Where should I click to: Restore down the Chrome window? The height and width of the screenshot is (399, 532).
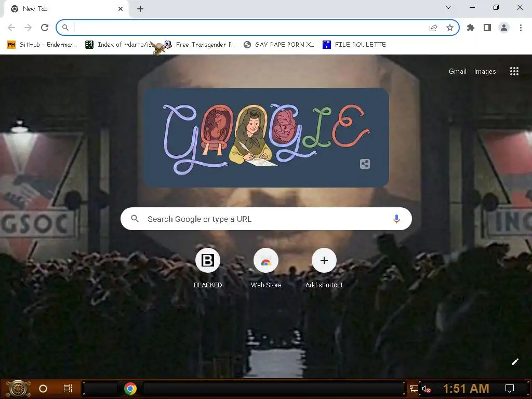(x=496, y=7)
